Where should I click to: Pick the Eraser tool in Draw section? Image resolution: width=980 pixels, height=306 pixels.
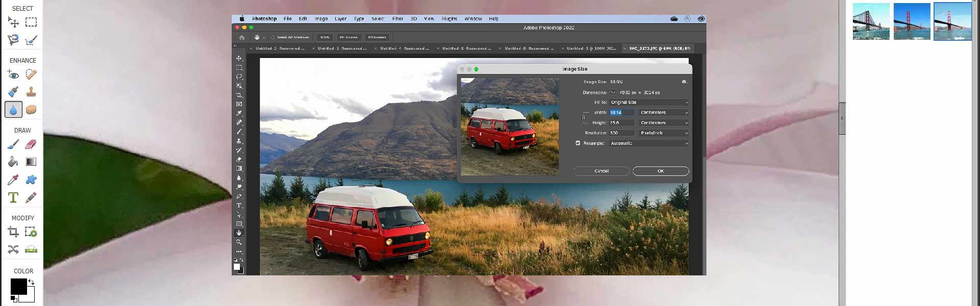(x=31, y=145)
